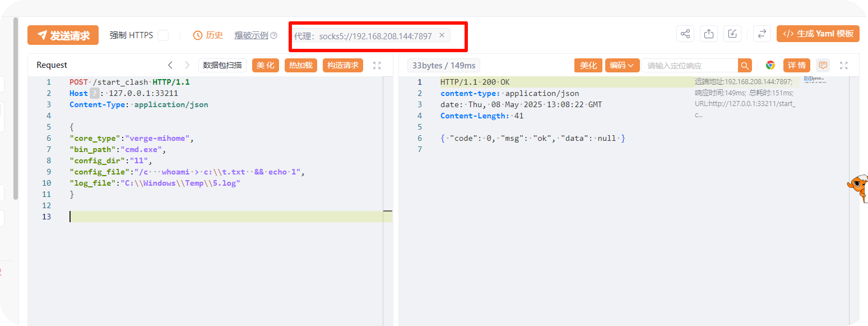Toggle the 强制 HTTPS checkbox
The image size is (868, 326).
[x=163, y=35]
